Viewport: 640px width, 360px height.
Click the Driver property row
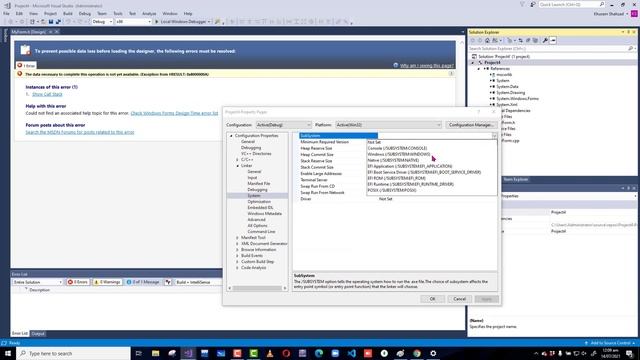click(398, 199)
